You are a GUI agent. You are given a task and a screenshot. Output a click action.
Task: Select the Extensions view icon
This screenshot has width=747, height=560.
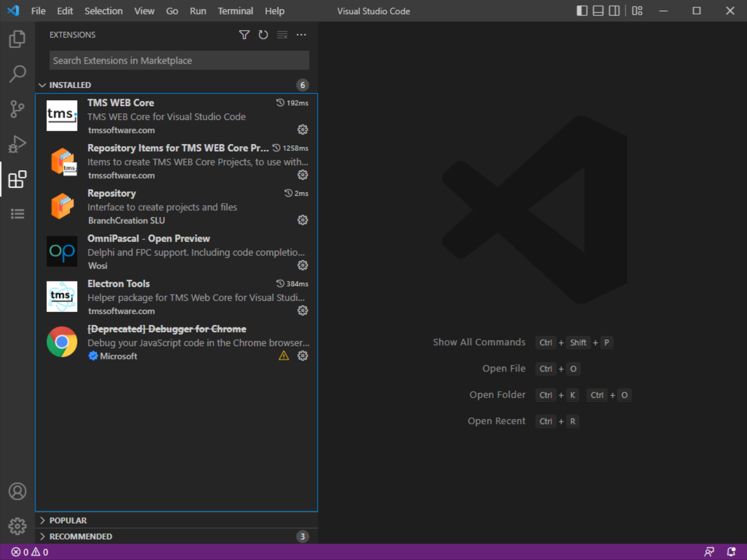(x=17, y=179)
